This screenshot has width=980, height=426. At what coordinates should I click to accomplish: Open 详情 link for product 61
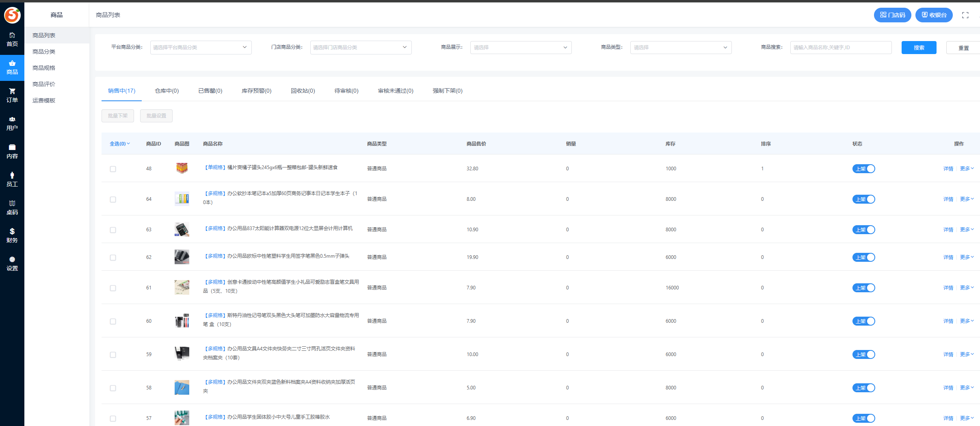point(948,288)
